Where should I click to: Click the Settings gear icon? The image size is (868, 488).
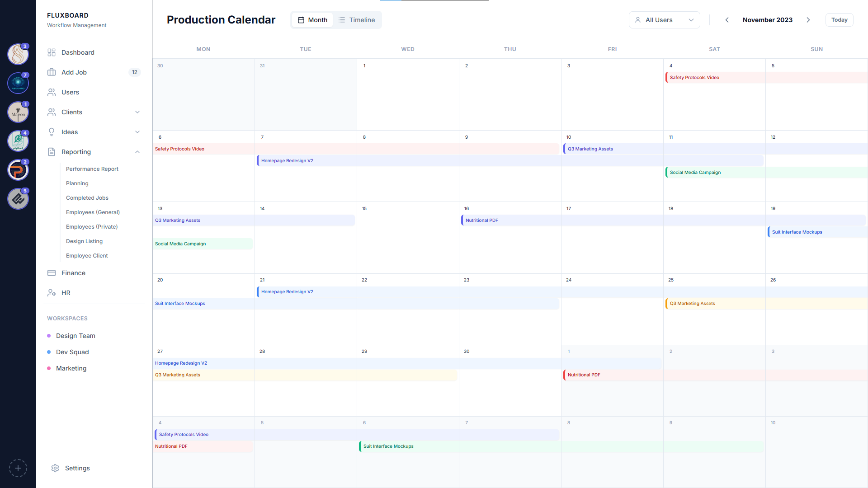(55, 468)
